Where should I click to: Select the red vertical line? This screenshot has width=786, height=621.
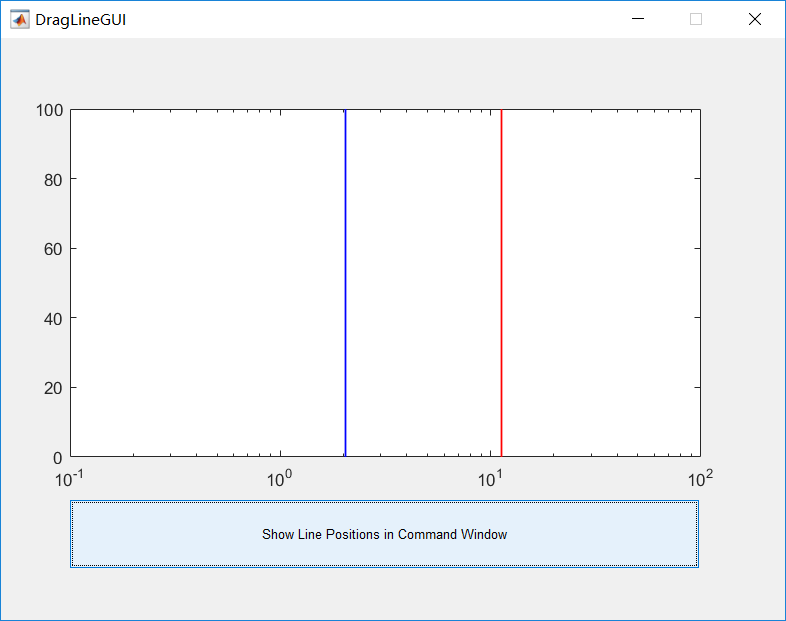[501, 283]
